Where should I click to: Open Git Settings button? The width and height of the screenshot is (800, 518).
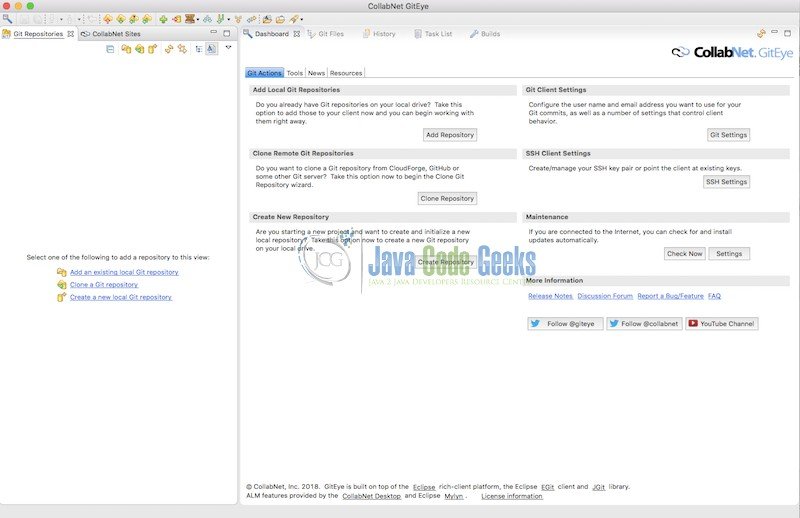[728, 135]
